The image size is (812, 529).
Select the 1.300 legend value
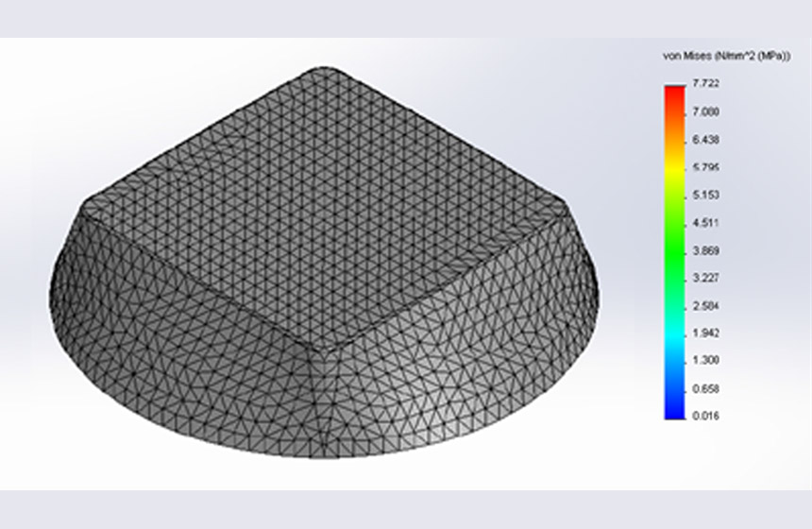(x=706, y=360)
